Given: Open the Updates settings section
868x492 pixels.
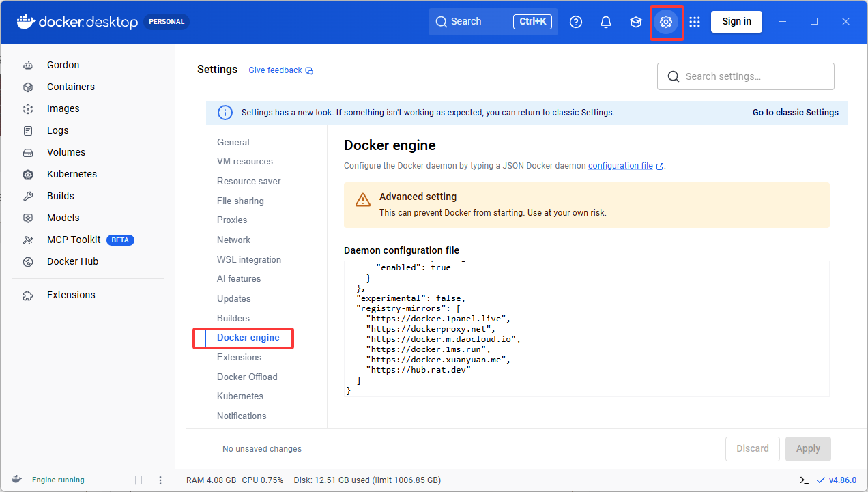Looking at the screenshot, I should pyautogui.click(x=234, y=299).
